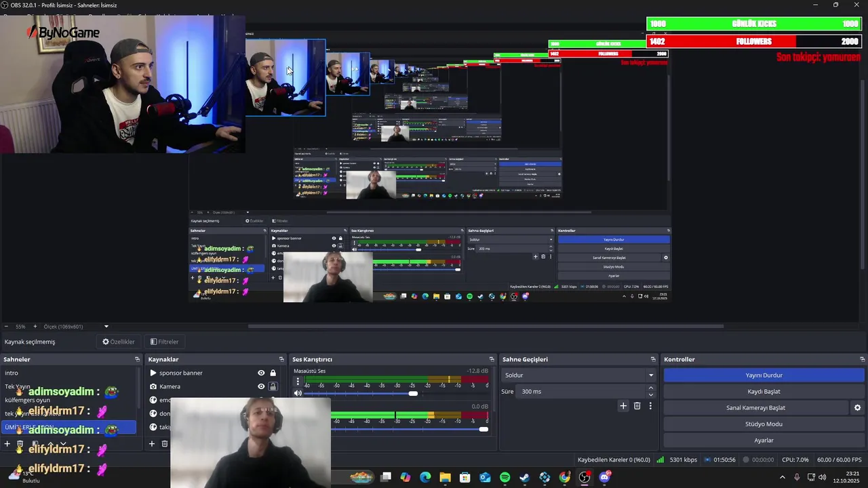The width and height of the screenshot is (868, 488).
Task: Decrease Süre duration with down arrow
Action: pos(651,394)
